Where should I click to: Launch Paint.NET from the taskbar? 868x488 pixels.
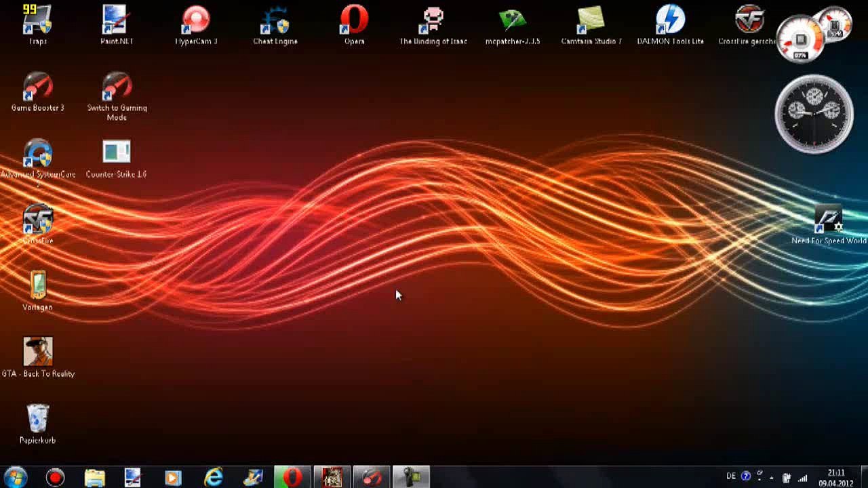click(134, 477)
